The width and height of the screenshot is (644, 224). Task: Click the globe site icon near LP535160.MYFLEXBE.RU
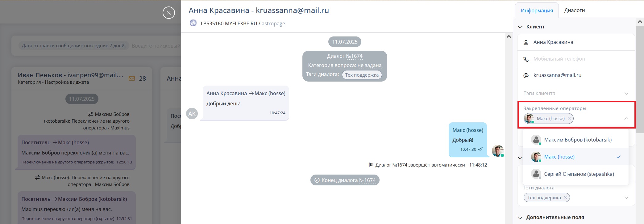tap(193, 23)
